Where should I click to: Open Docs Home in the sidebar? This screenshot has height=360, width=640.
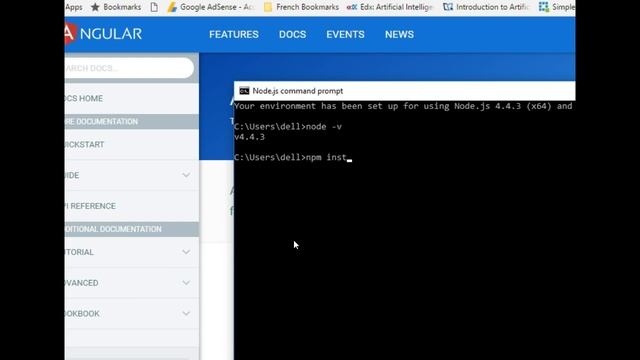click(131, 98)
